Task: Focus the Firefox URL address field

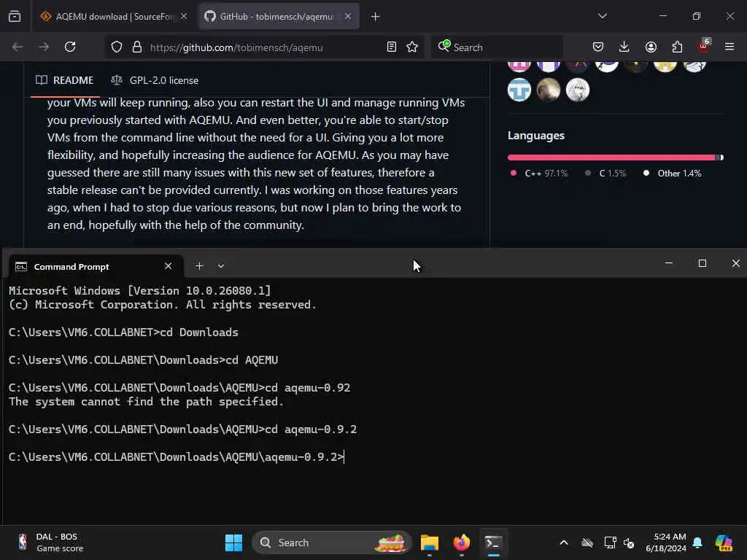Action: pyautogui.click(x=264, y=47)
